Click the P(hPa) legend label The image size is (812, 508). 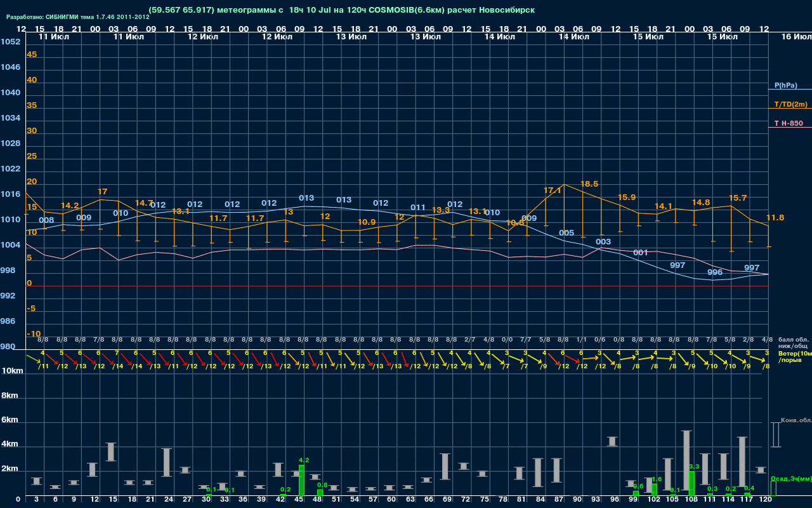pyautogui.click(x=785, y=85)
